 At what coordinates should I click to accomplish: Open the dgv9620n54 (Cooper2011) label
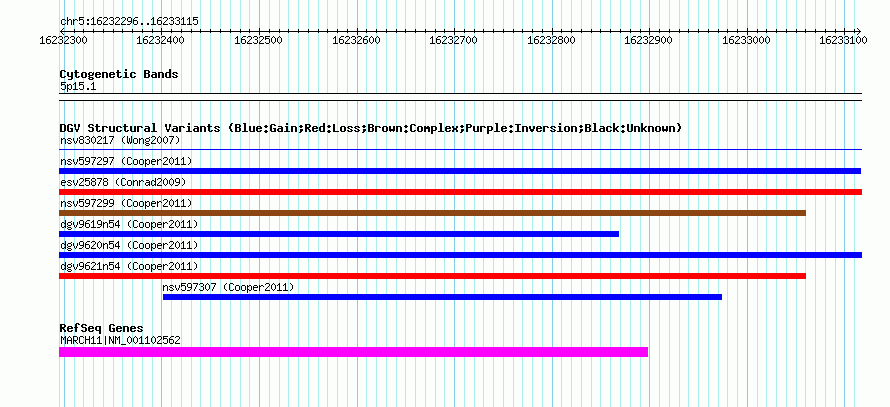point(129,245)
